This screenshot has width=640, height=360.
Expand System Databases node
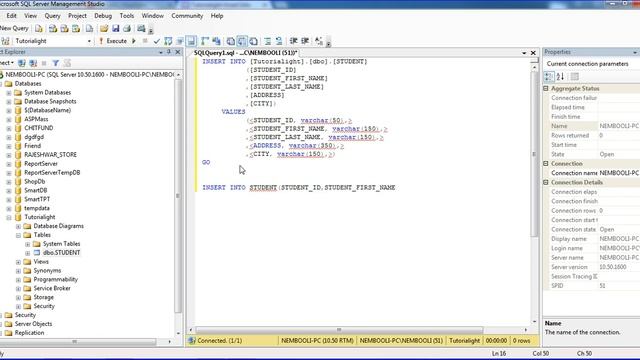pos(9,93)
